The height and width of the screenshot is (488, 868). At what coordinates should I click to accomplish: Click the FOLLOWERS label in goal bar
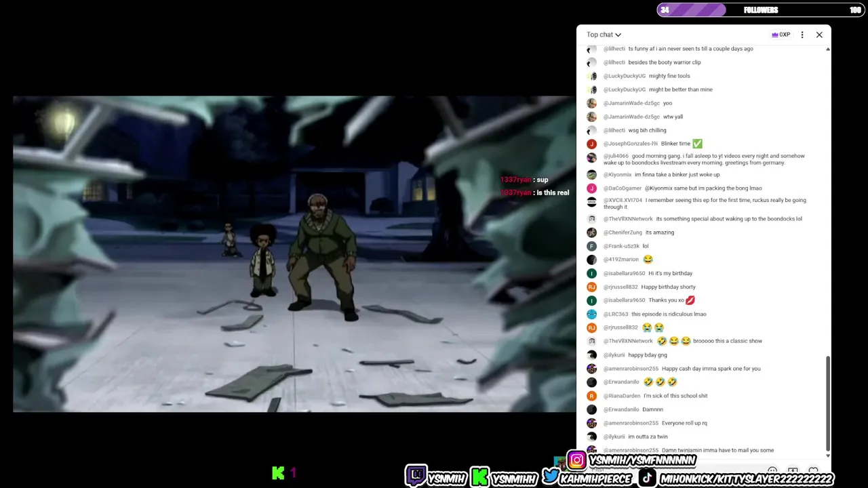point(761,9)
